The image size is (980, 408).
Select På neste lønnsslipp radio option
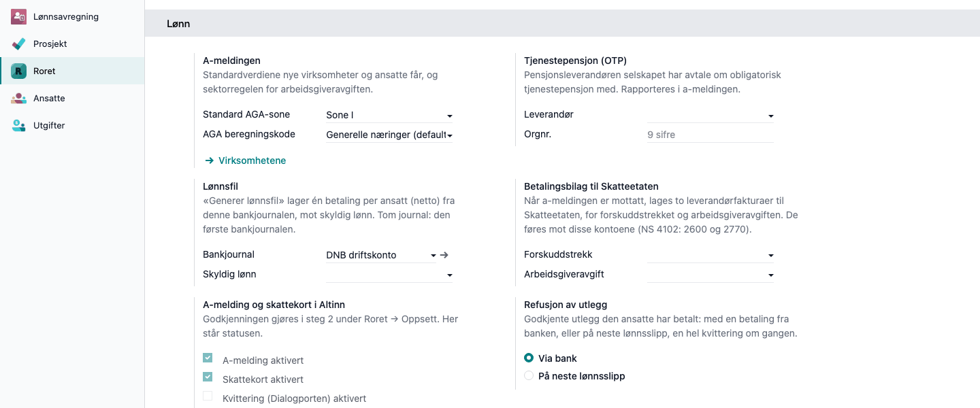pos(529,375)
